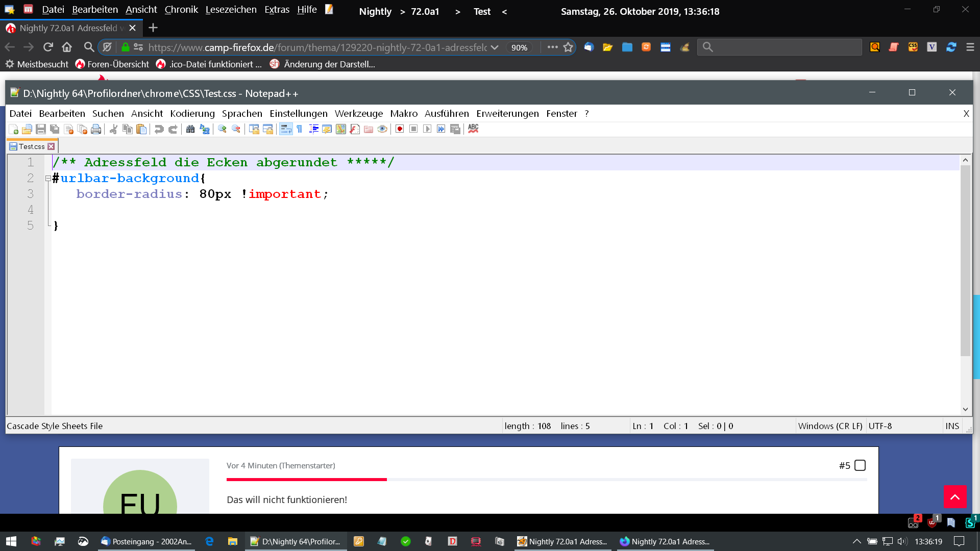Toggle word wrap toolbar button
The image size is (980, 551).
pos(286,129)
